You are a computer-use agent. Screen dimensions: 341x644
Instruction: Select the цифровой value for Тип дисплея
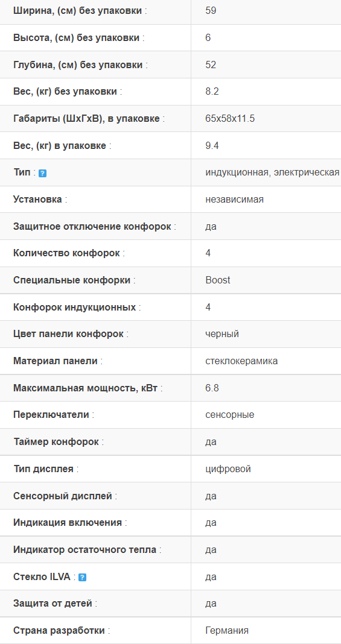228,469
